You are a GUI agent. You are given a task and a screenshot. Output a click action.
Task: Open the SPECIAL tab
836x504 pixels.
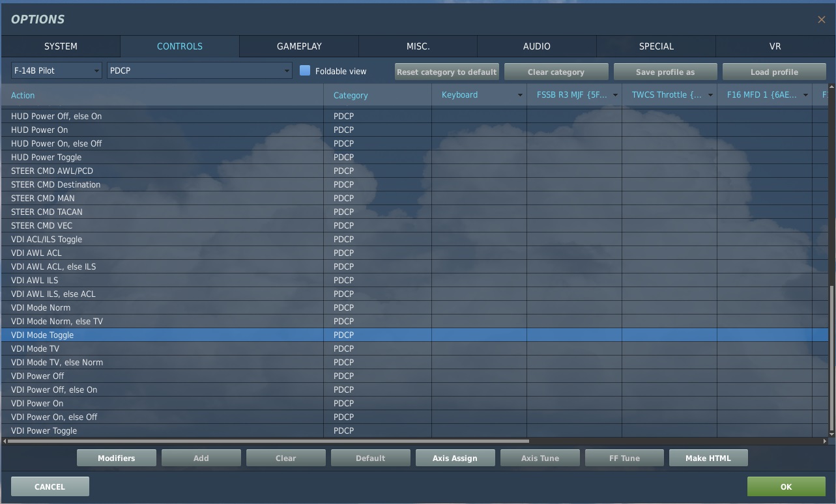pos(656,46)
